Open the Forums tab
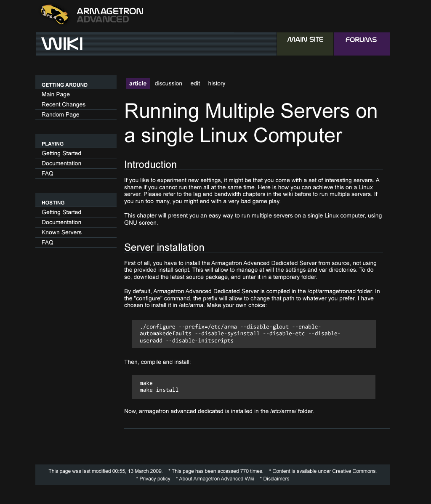 click(x=361, y=40)
